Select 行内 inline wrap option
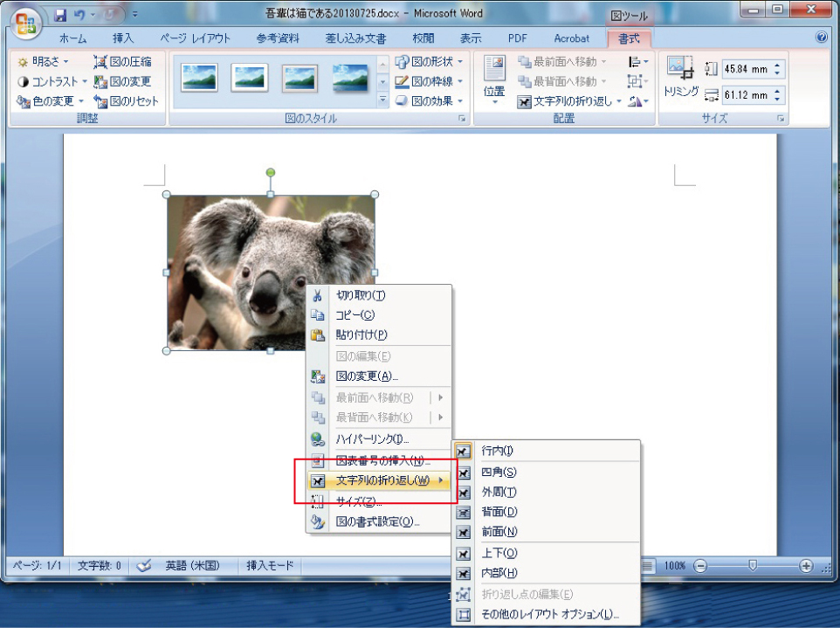Image resolution: width=840 pixels, height=628 pixels. point(546,451)
